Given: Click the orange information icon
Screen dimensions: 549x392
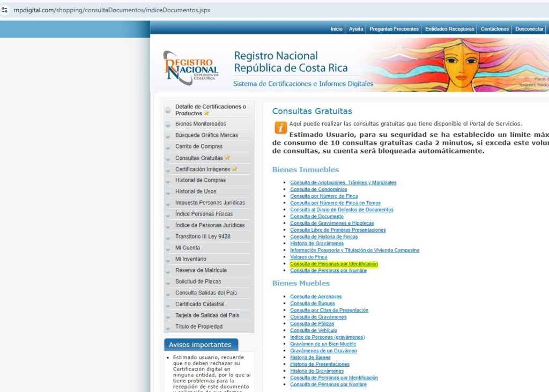Looking at the screenshot, I should 280,128.
